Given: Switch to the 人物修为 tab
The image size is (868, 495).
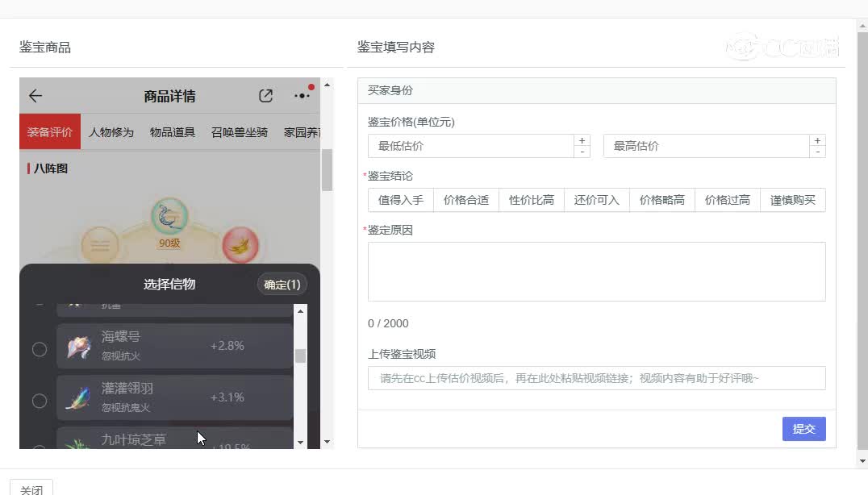Looking at the screenshot, I should [111, 132].
